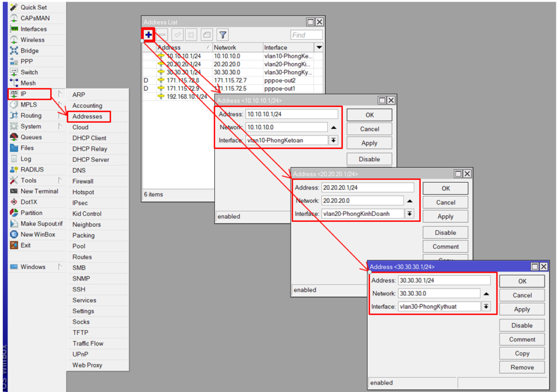Open the vlan20-PhongKinhDoanh interface dropdown
Viewport: 558px width, 392px height.
(409, 214)
